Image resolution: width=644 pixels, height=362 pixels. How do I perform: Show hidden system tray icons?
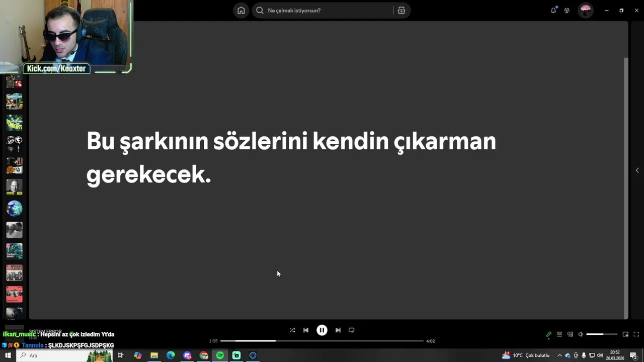click(x=559, y=355)
